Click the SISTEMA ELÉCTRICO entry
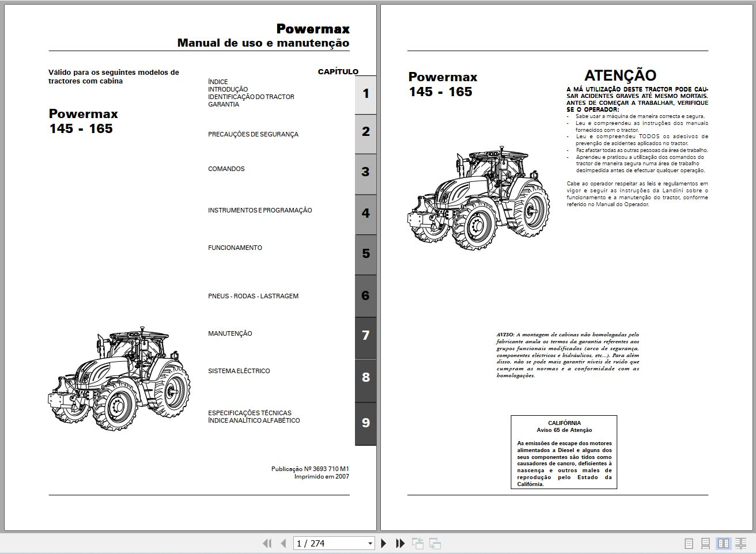The image size is (756, 554). click(x=239, y=371)
